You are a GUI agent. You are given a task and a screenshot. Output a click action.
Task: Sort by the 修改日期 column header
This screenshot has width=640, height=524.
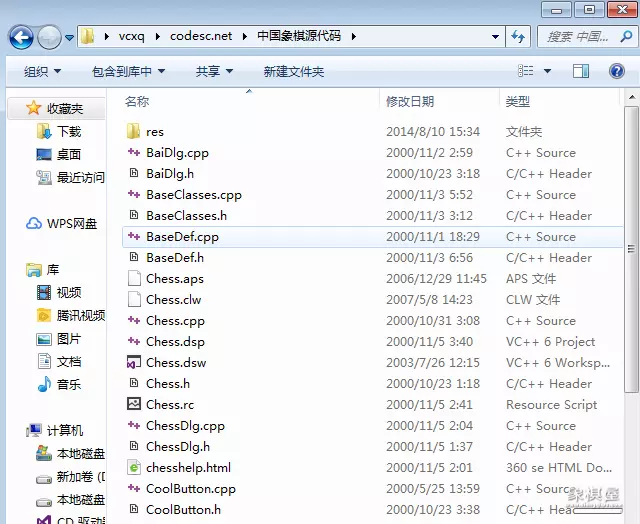[410, 102]
